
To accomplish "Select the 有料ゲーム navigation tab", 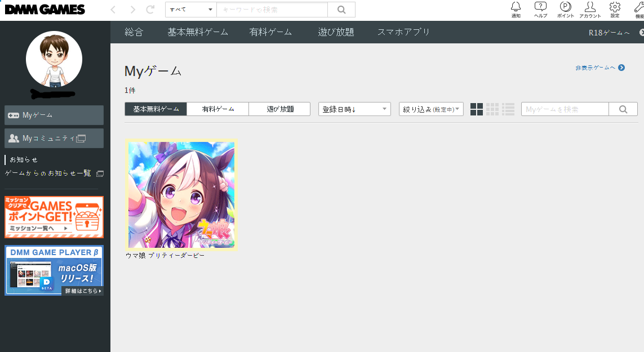I will click(x=270, y=32).
